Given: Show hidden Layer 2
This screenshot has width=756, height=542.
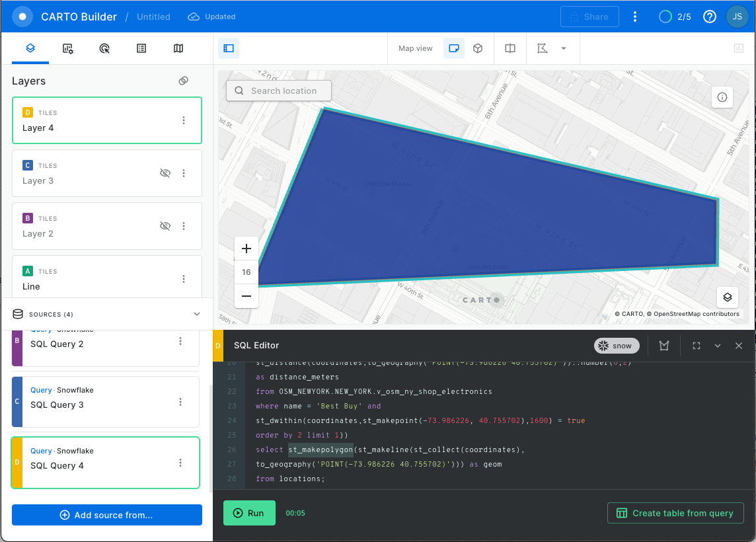Looking at the screenshot, I should (165, 226).
